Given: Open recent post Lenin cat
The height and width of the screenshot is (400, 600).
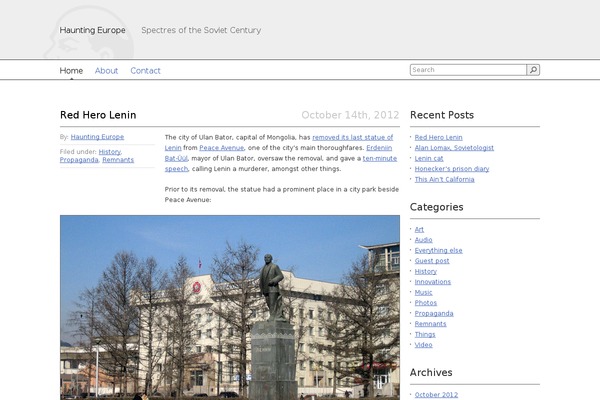Looking at the screenshot, I should [429, 158].
